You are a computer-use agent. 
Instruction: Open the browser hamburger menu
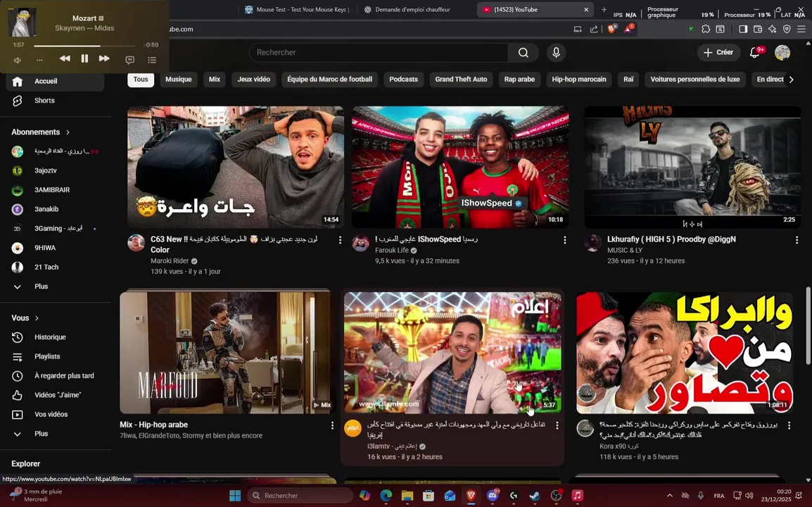[x=801, y=29]
